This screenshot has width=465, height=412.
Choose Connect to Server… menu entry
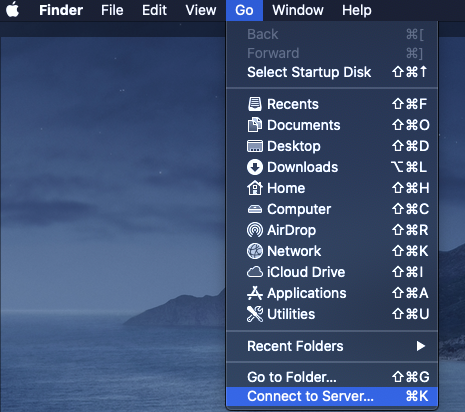(332, 396)
